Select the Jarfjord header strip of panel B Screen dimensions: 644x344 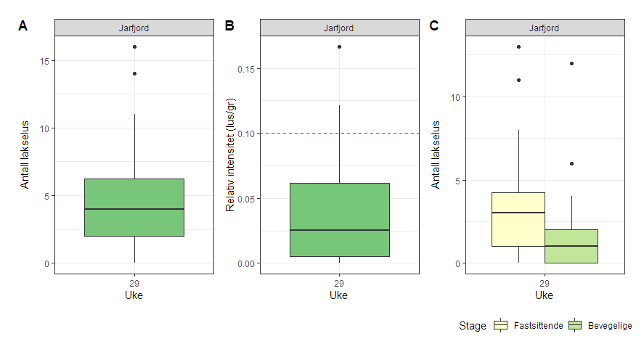pos(339,28)
